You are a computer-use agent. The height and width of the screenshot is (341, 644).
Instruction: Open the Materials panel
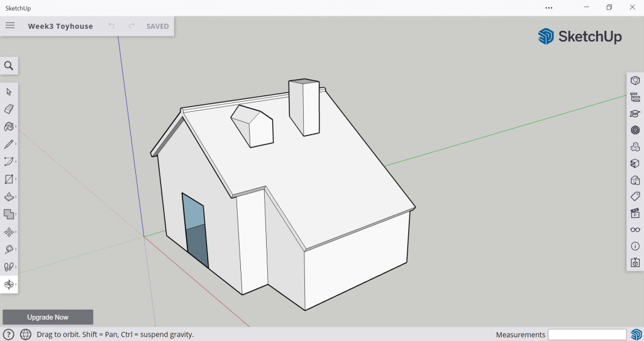(635, 163)
